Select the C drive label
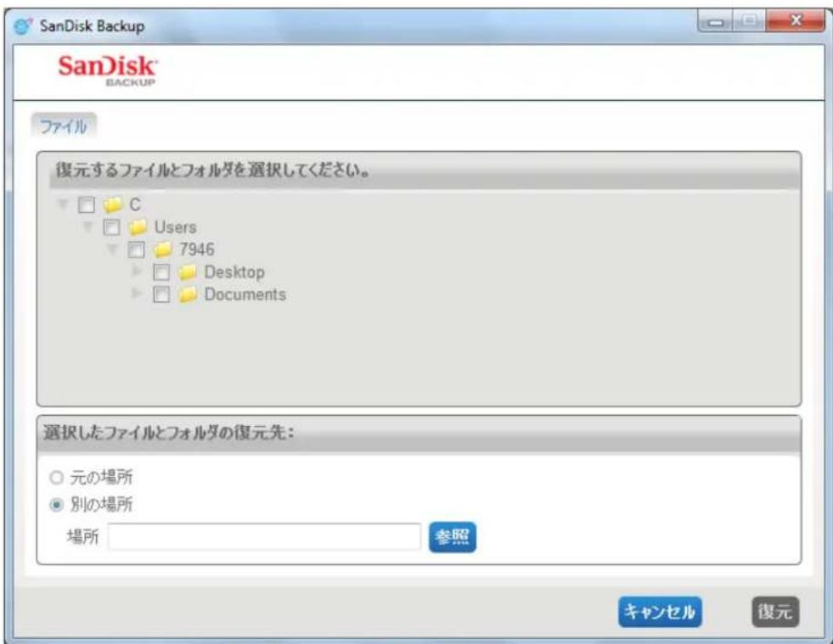 135,204
